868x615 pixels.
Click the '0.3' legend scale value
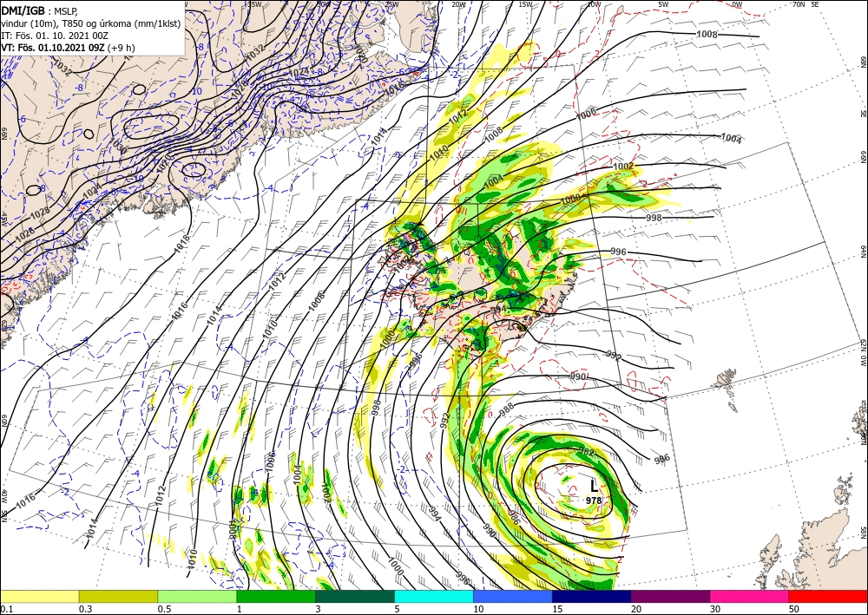click(x=85, y=609)
